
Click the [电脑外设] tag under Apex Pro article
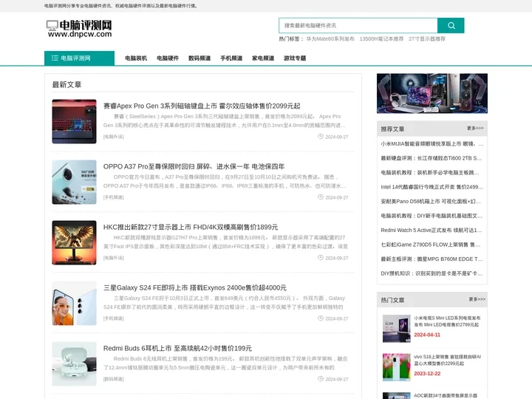pos(113,137)
